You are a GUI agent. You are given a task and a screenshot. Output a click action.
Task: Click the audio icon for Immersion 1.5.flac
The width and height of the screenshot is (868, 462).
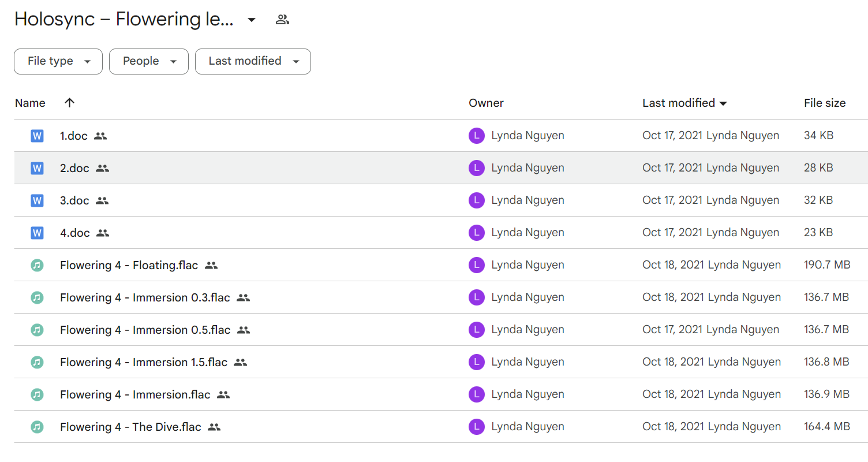coord(37,363)
